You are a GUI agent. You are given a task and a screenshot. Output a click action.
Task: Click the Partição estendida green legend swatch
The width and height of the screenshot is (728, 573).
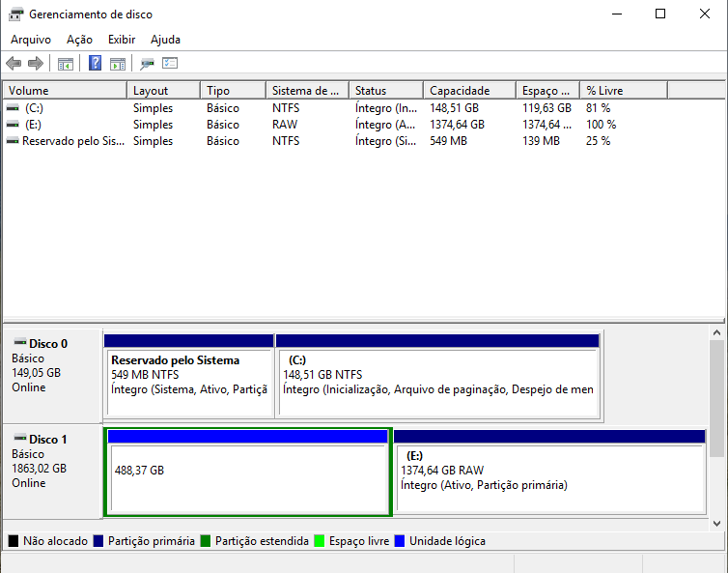coord(206,541)
